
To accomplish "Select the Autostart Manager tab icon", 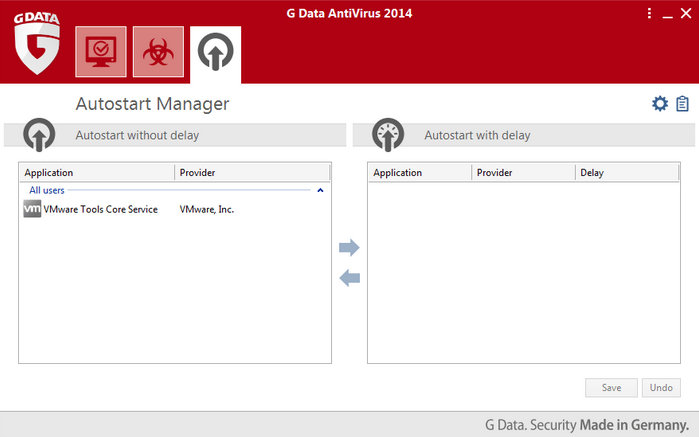I will tap(215, 53).
